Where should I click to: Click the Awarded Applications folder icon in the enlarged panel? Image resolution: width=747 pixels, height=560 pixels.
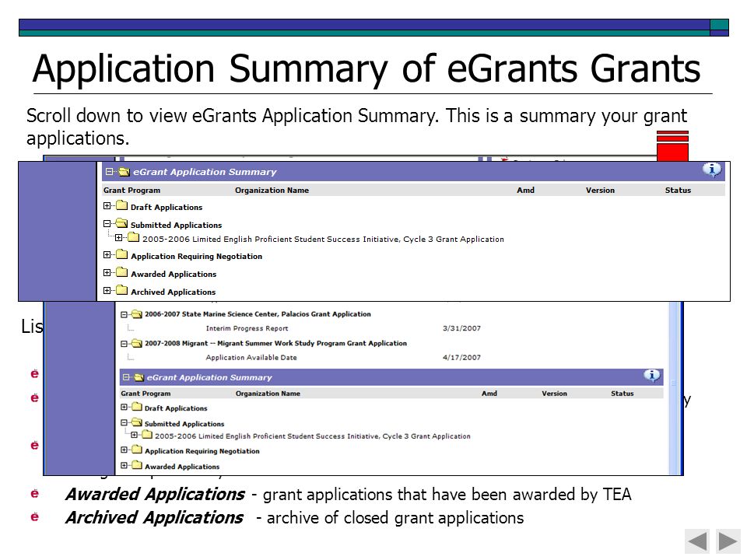tap(122, 272)
